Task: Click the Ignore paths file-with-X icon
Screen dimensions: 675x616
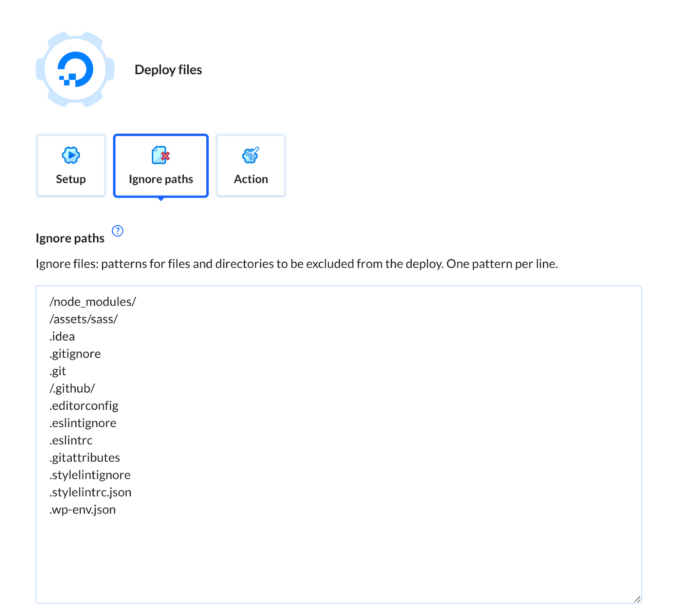Action: (x=161, y=155)
